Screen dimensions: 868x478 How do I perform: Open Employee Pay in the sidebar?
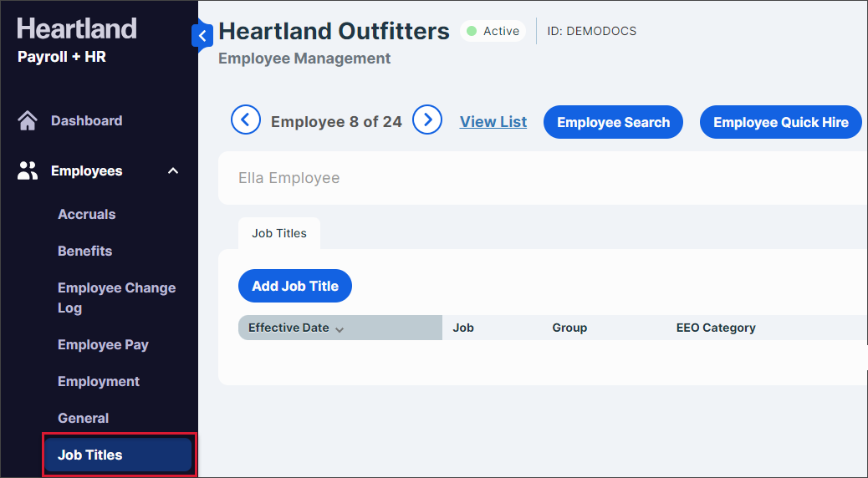click(x=103, y=345)
